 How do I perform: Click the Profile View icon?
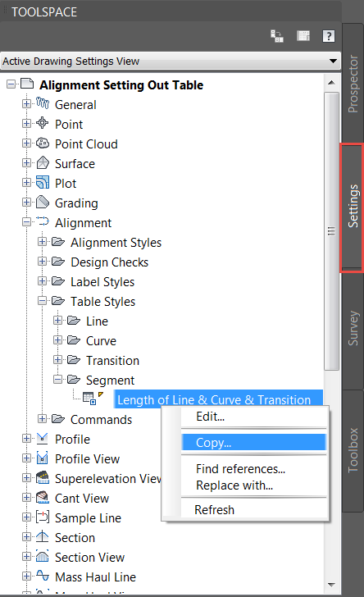point(43,458)
